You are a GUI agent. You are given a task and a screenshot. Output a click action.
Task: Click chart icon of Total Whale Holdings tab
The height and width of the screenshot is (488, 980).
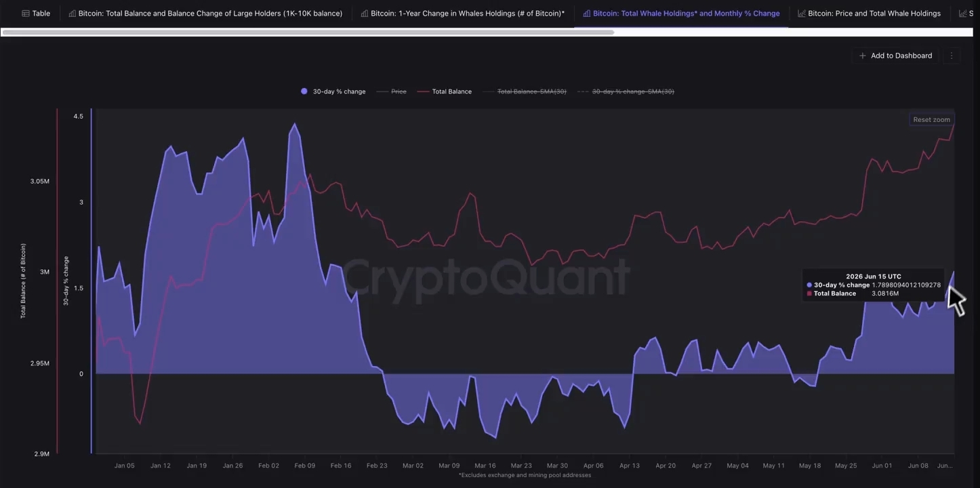click(x=587, y=14)
